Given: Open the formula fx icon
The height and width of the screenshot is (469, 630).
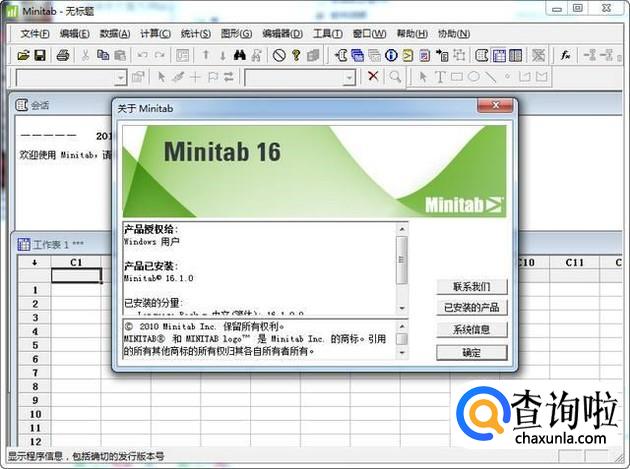Looking at the screenshot, I should tap(566, 55).
